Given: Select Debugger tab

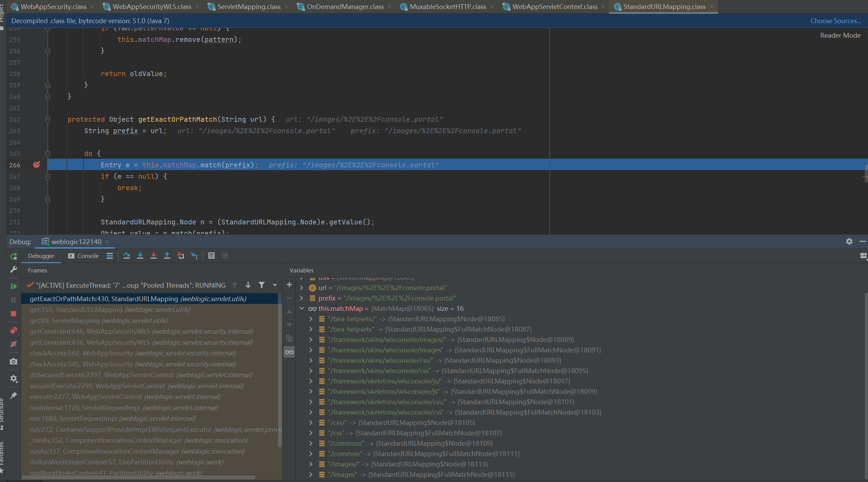Looking at the screenshot, I should click(41, 256).
